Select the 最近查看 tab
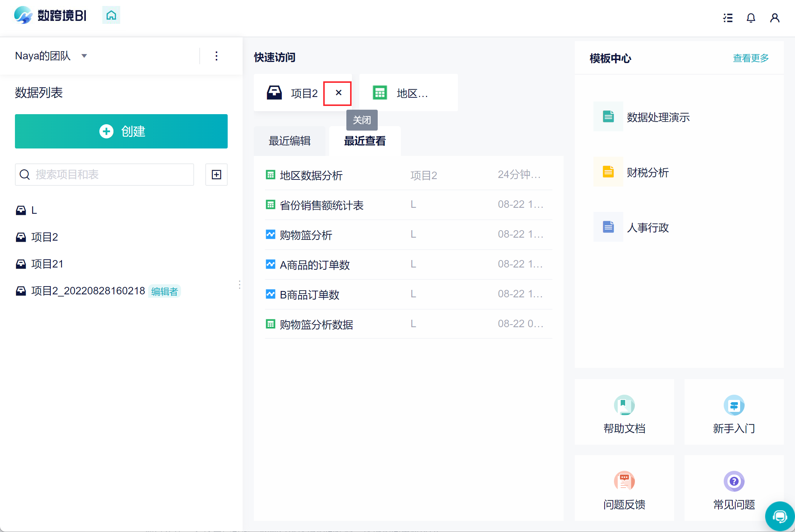 [365, 141]
